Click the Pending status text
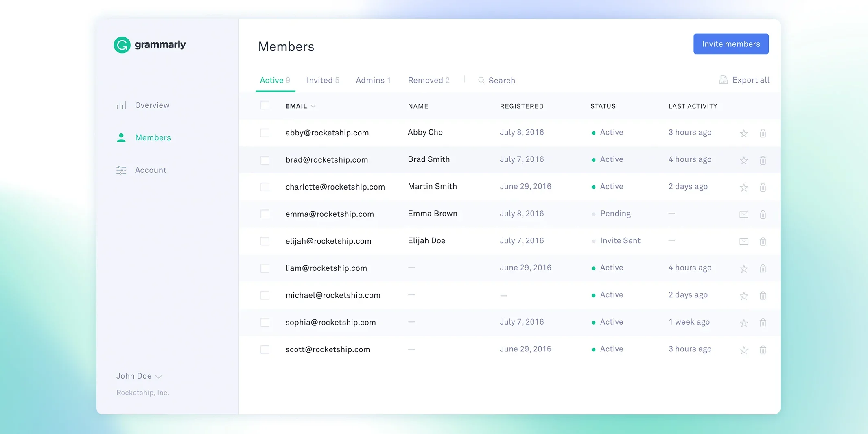868x434 pixels. (x=615, y=214)
